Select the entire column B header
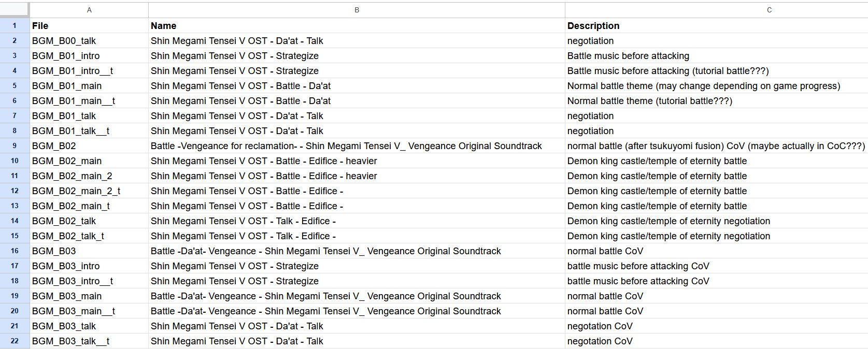The height and width of the screenshot is (349, 868). coord(356,10)
